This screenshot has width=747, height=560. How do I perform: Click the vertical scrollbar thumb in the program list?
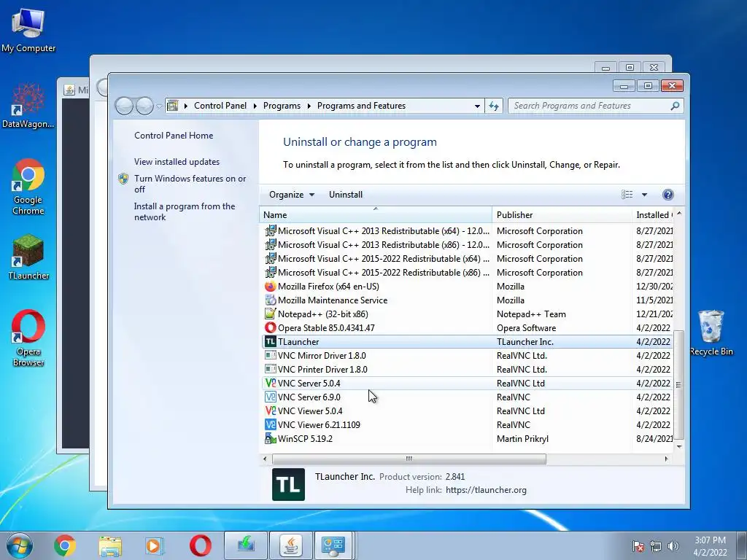point(679,384)
